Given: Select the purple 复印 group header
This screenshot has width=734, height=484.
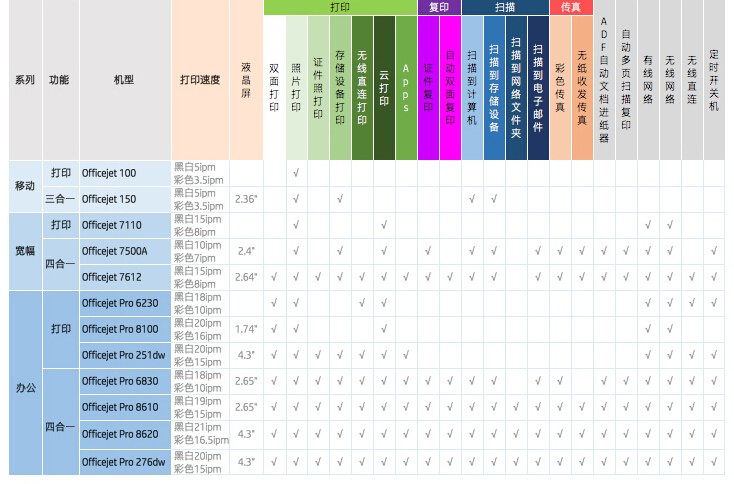Looking at the screenshot, I should (x=439, y=7).
